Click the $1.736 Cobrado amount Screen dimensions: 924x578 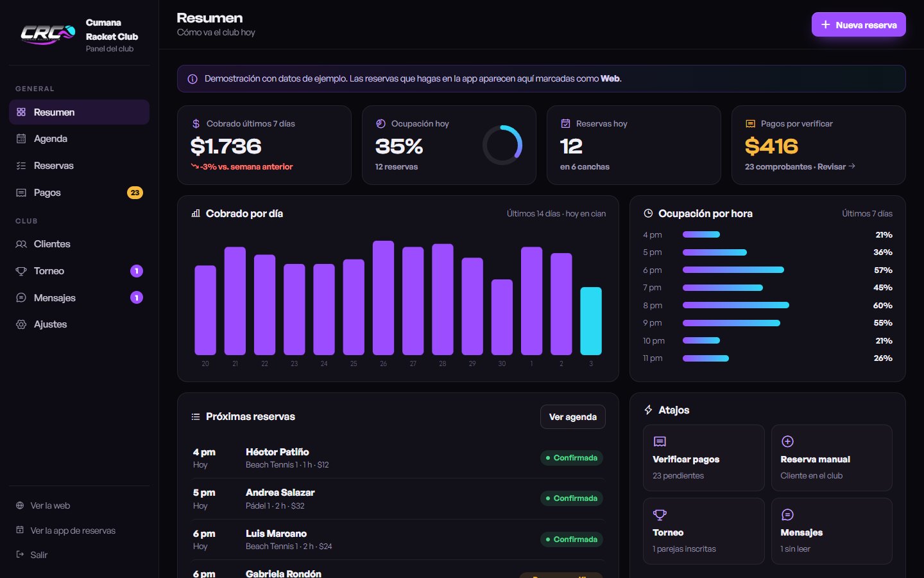coord(226,146)
